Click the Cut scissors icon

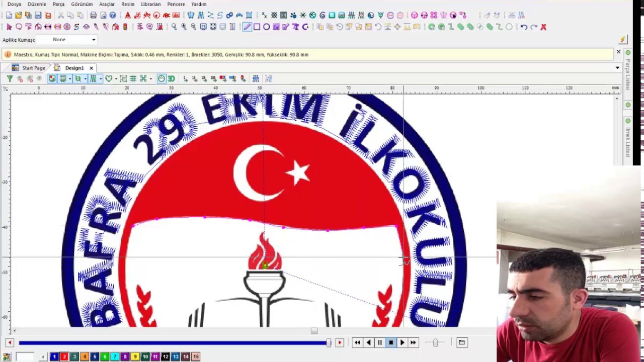61,16
